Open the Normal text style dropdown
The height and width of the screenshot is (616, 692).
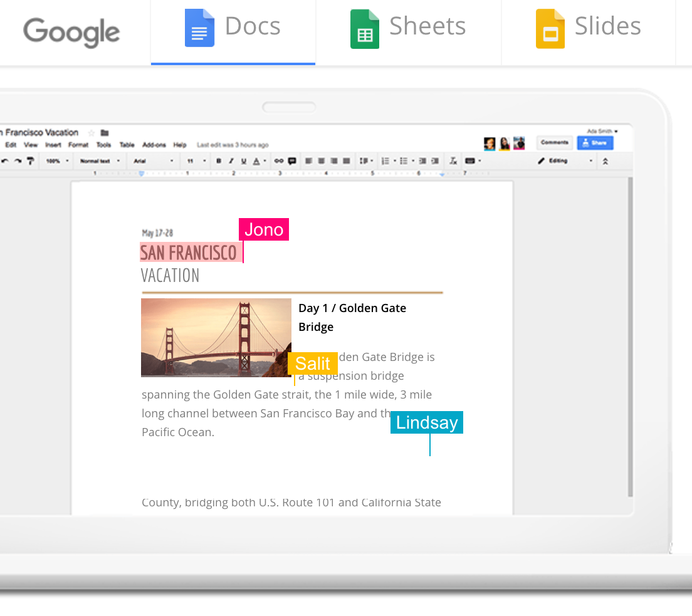point(100,161)
